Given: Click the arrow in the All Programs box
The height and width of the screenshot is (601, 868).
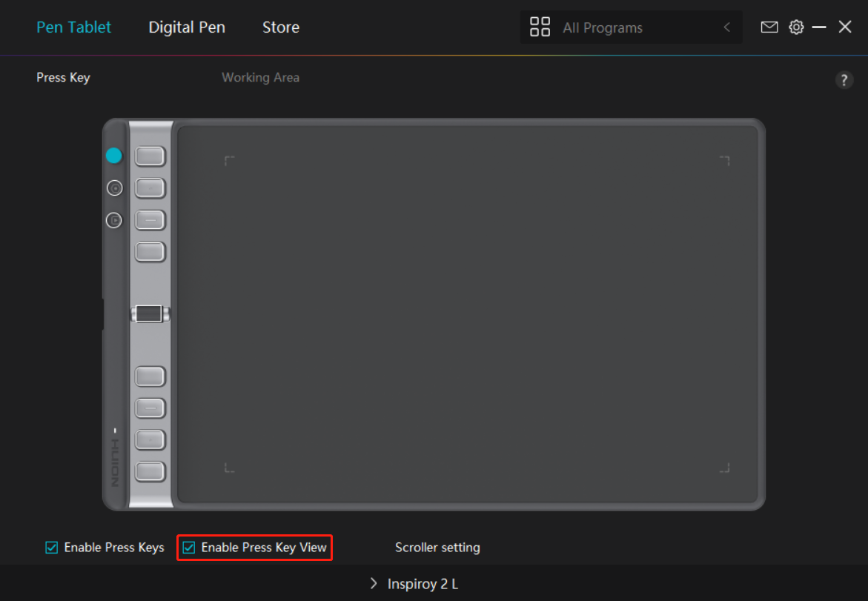Looking at the screenshot, I should click(726, 28).
